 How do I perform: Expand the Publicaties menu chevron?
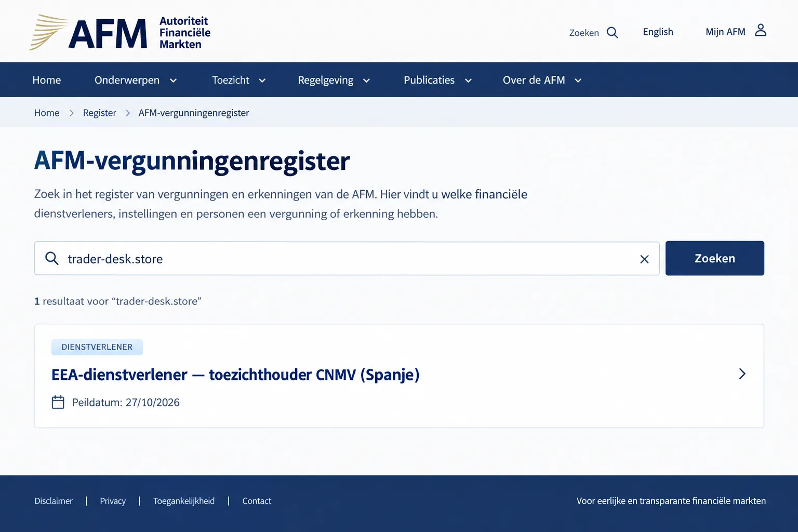(468, 81)
